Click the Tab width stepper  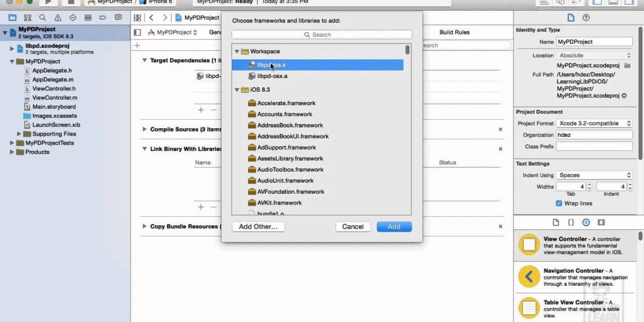[x=589, y=186]
